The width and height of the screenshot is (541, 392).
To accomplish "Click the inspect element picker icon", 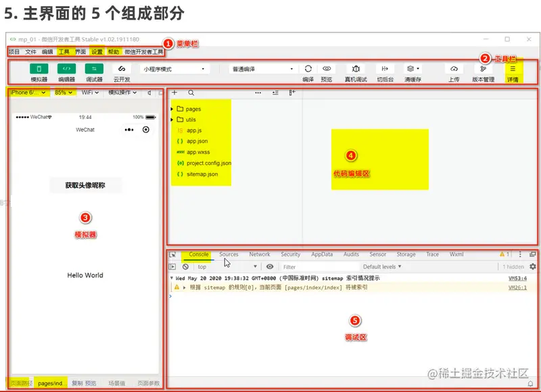I will [x=172, y=254].
